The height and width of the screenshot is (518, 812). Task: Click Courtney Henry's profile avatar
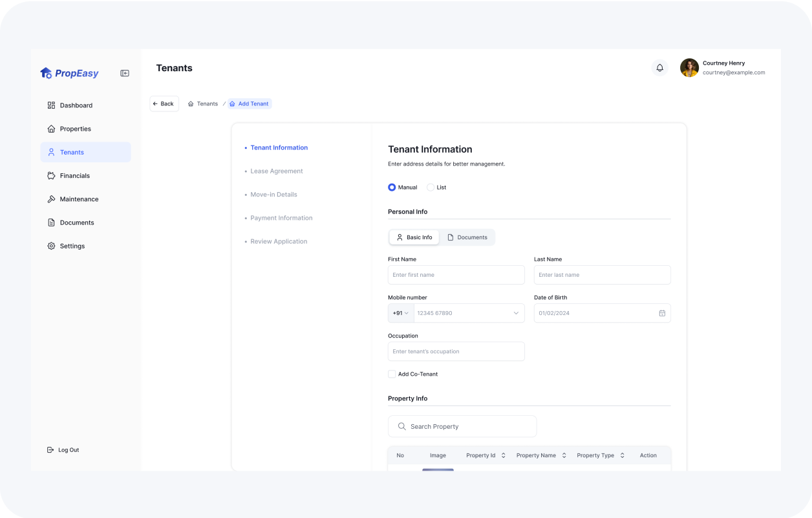pos(689,68)
